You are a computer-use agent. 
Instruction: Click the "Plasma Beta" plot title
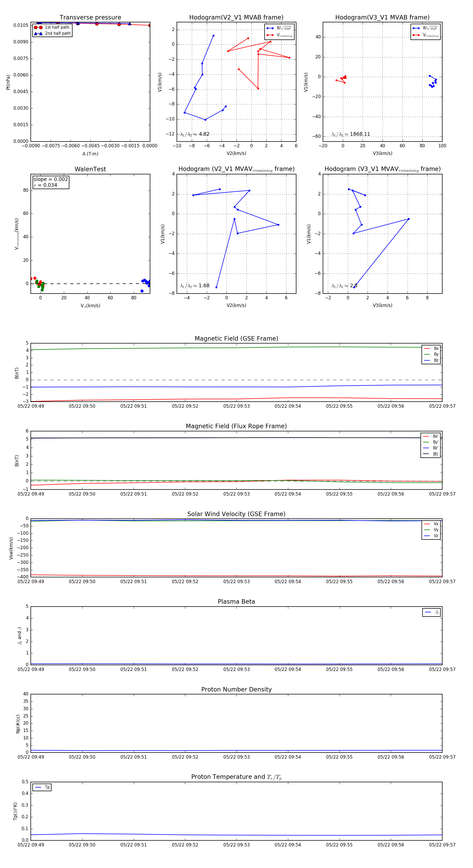(236, 602)
